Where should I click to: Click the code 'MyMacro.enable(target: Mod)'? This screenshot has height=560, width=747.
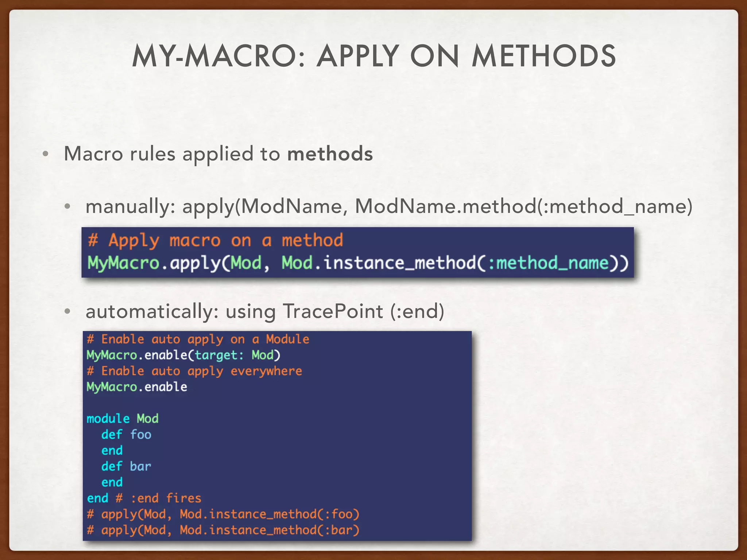click(x=183, y=355)
